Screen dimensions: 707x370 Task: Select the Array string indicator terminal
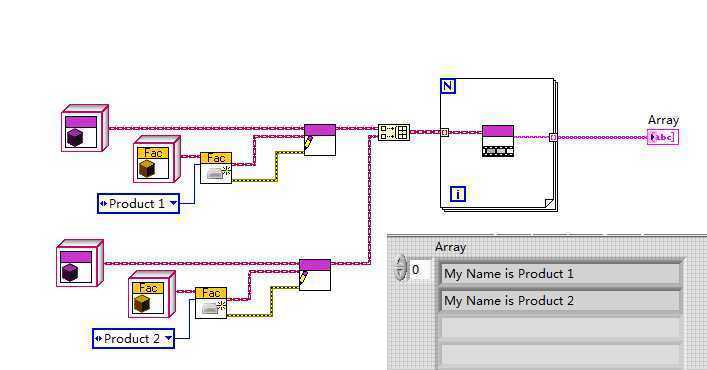662,137
